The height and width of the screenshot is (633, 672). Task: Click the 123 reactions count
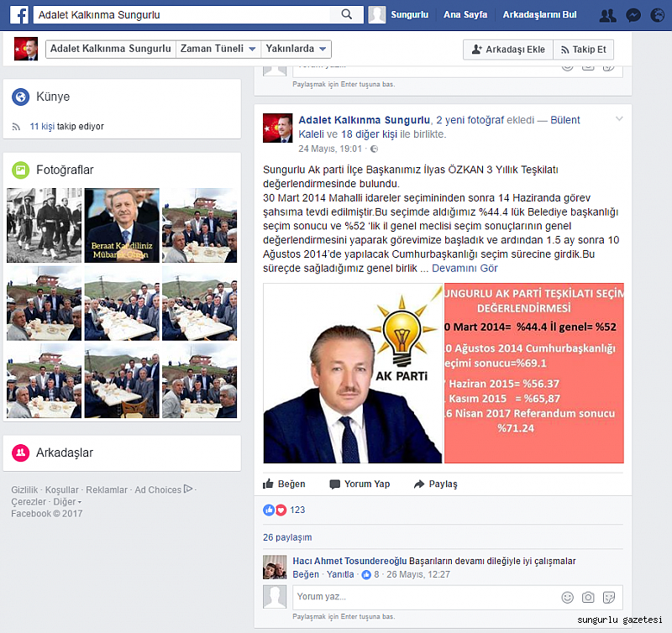click(297, 510)
